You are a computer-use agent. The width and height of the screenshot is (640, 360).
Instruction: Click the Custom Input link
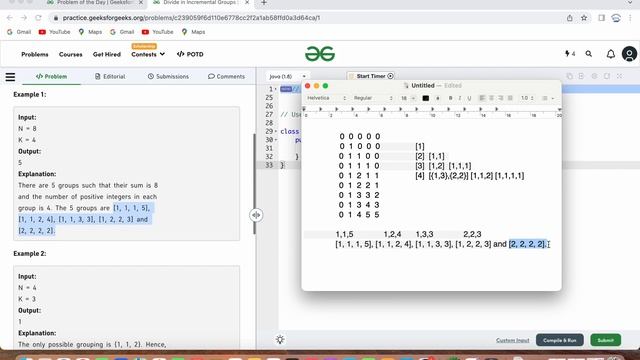513,340
